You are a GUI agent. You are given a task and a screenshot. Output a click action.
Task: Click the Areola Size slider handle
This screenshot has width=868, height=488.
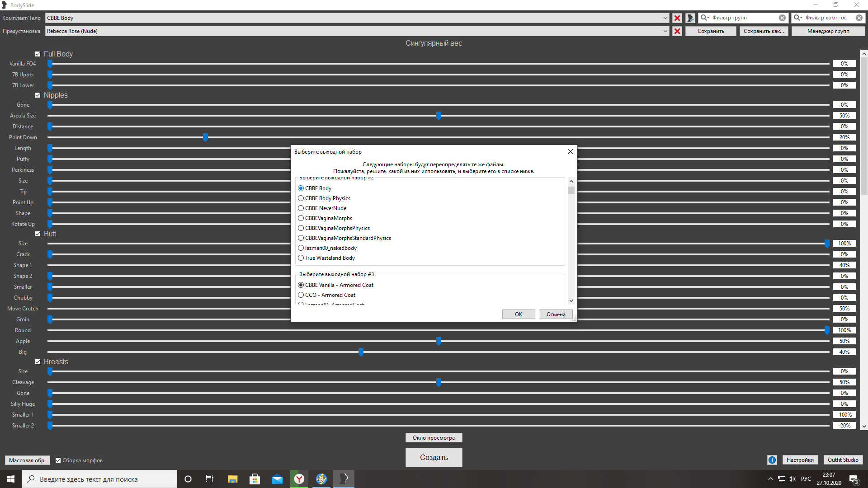(x=439, y=116)
